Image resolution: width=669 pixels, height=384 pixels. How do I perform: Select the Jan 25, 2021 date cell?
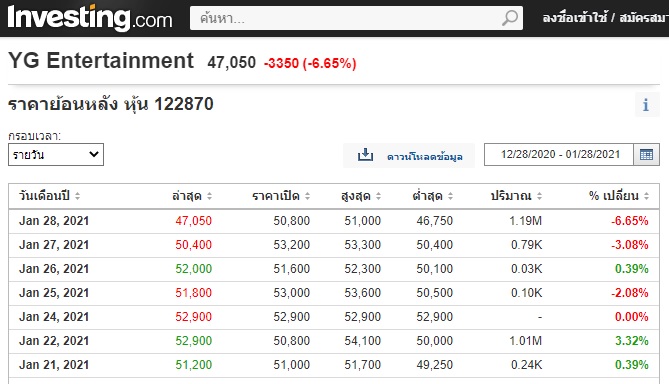[54, 292]
